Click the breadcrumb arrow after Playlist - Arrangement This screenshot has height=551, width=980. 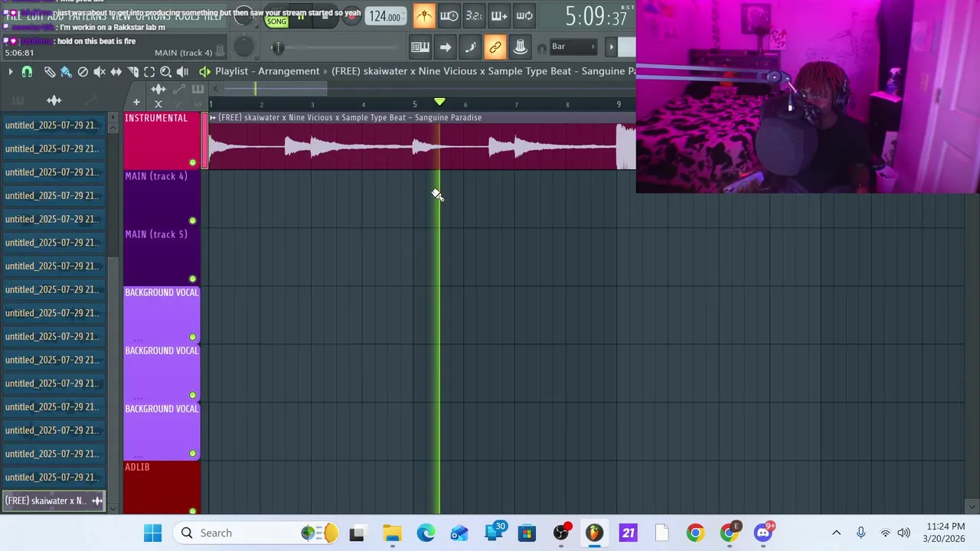325,71
